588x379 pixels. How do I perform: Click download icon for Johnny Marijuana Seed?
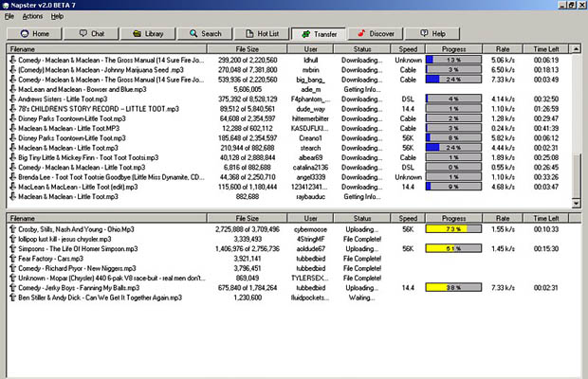pos(12,70)
